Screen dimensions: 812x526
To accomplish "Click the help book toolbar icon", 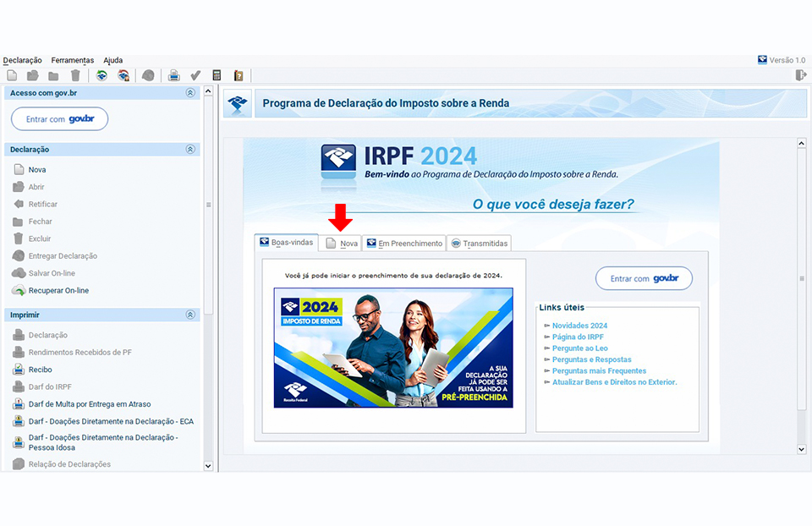I will (239, 75).
